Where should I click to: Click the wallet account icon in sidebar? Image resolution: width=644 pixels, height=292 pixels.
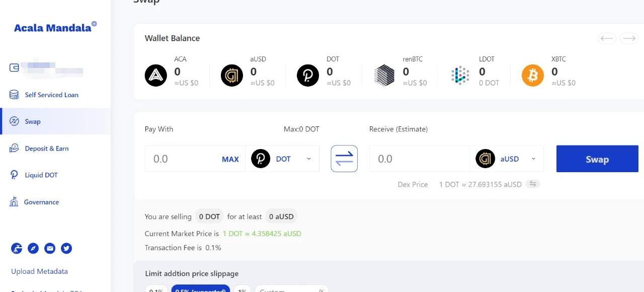[15, 67]
